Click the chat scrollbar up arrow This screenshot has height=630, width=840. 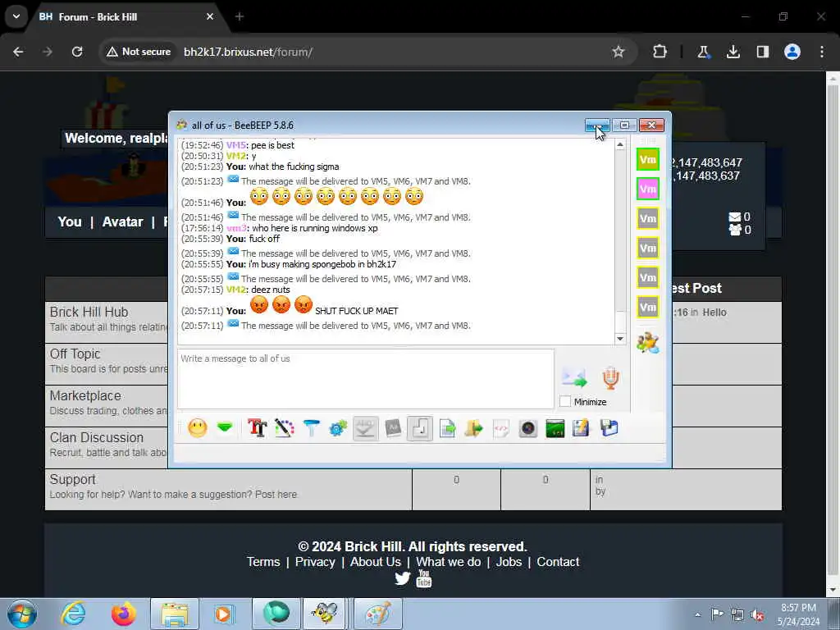pos(620,144)
